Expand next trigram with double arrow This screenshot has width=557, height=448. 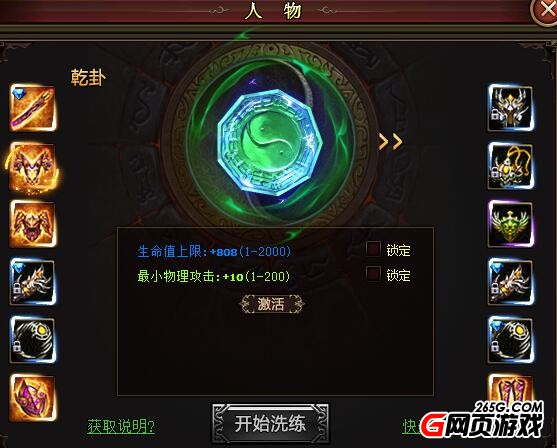[x=391, y=142]
